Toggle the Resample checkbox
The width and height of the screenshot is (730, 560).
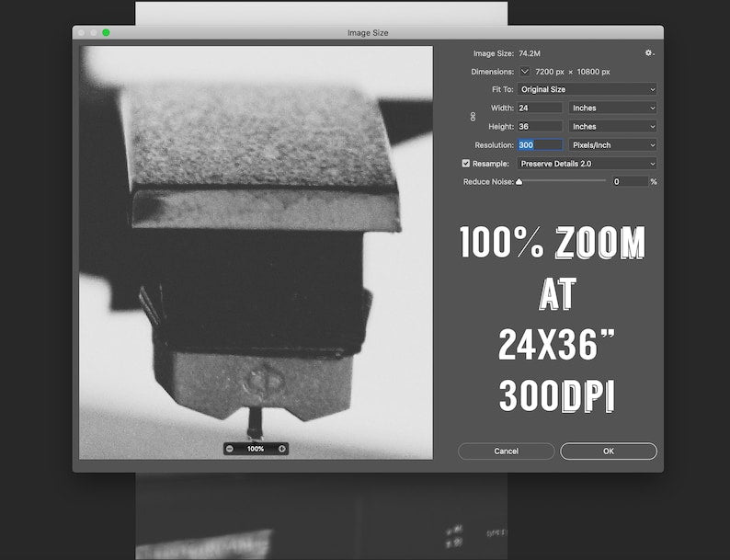click(466, 164)
